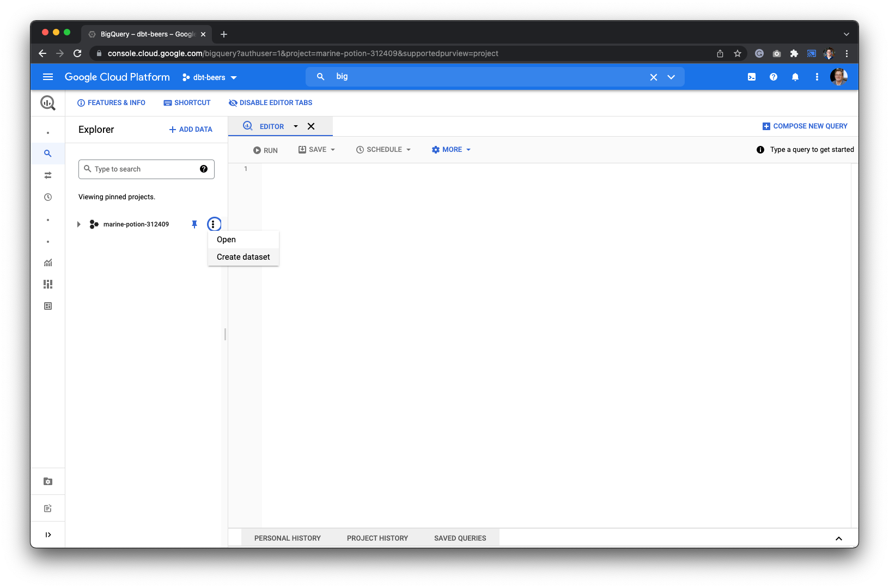This screenshot has width=889, height=588.
Task: Open the header three-dot settings menu
Action: pos(817,77)
